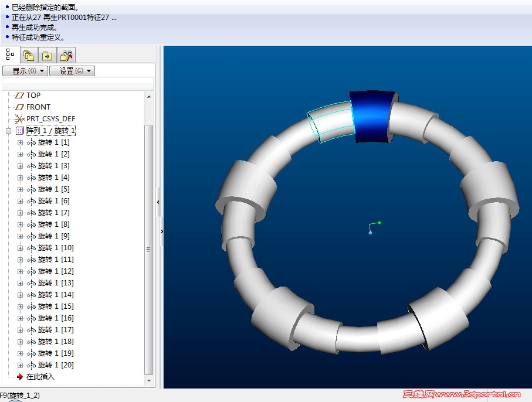
Task: Open the 设置 (G) dropdown menu
Action: pyautogui.click(x=72, y=71)
